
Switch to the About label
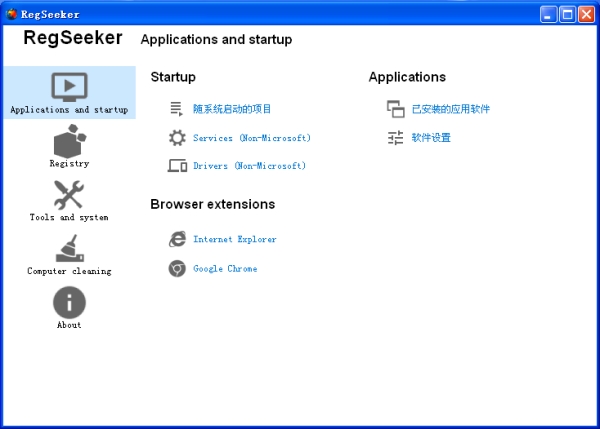[69, 325]
